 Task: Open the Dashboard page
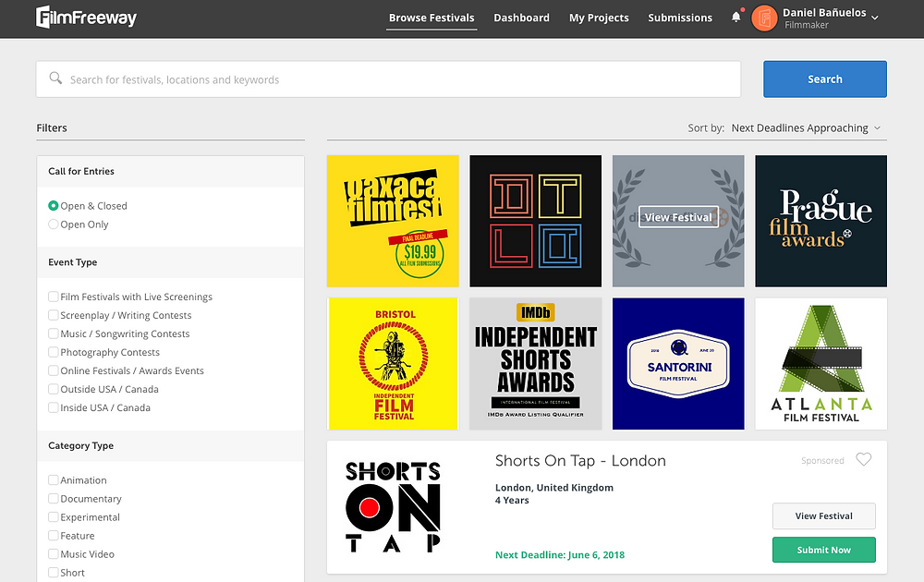(x=521, y=18)
